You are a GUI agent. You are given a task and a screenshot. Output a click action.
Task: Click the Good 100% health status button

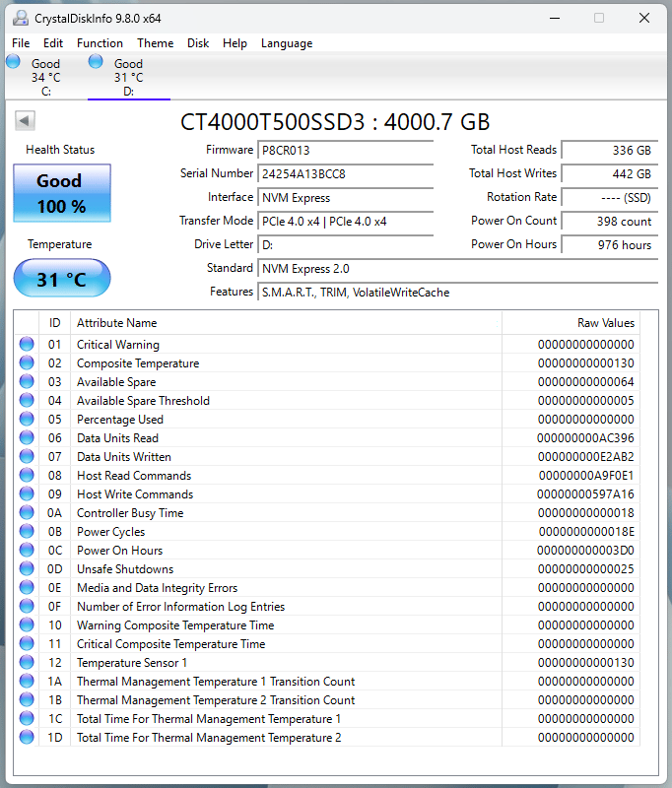(62, 193)
